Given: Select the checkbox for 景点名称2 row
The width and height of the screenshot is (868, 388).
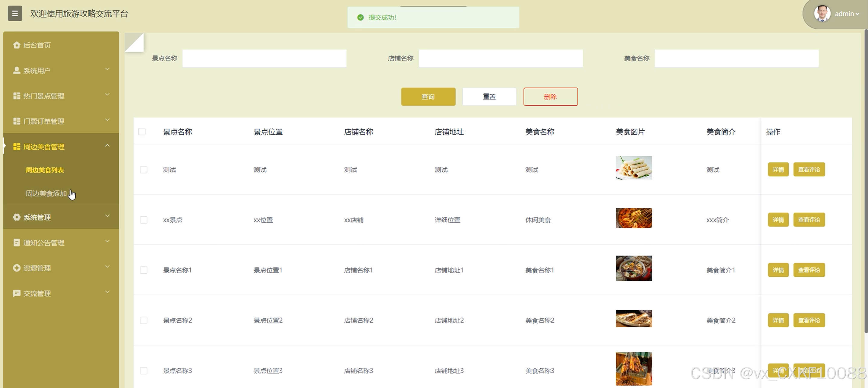Looking at the screenshot, I should pos(144,320).
